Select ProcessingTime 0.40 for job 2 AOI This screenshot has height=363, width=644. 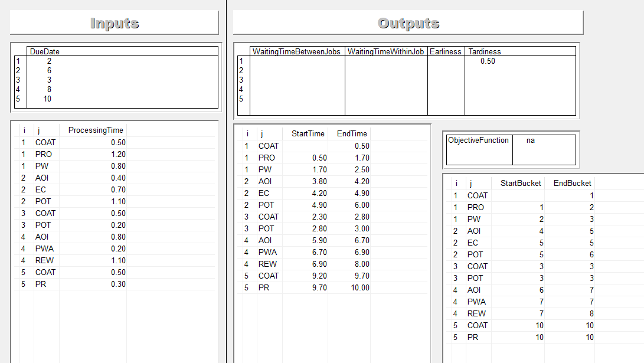coord(118,178)
